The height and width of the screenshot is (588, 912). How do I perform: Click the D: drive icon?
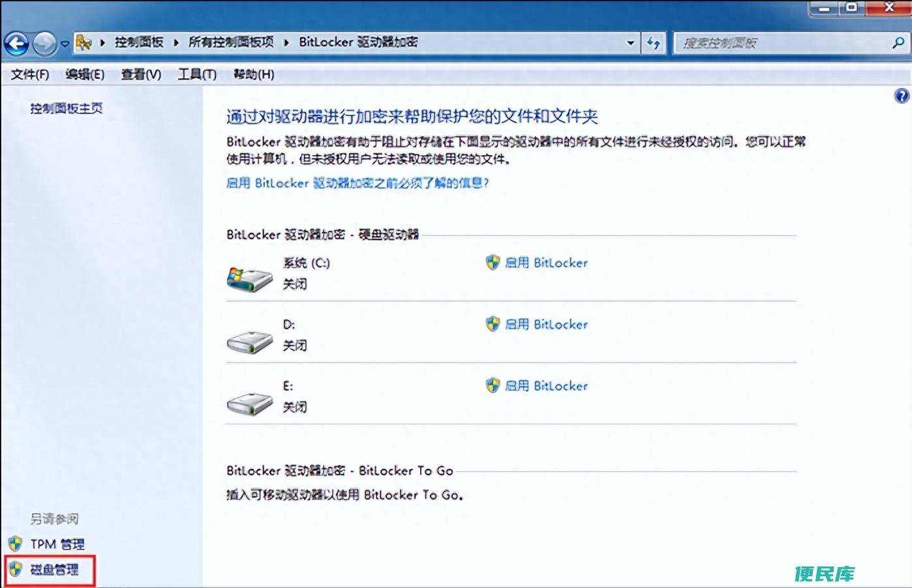pyautogui.click(x=249, y=342)
